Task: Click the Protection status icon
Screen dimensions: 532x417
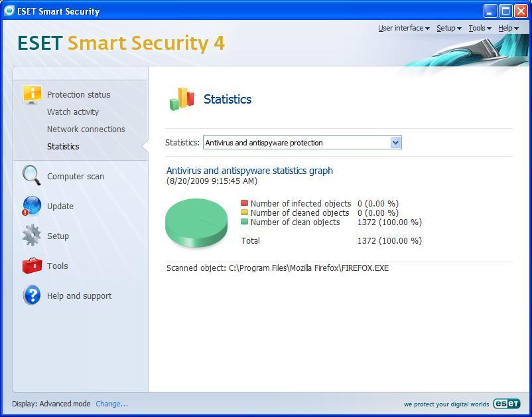Action: pyautogui.click(x=32, y=94)
